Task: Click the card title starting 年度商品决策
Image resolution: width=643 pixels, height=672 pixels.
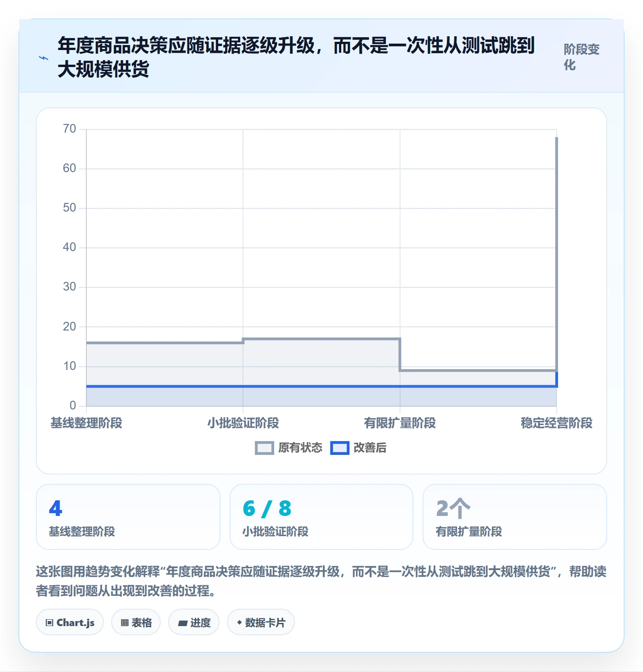Action: click(296, 57)
